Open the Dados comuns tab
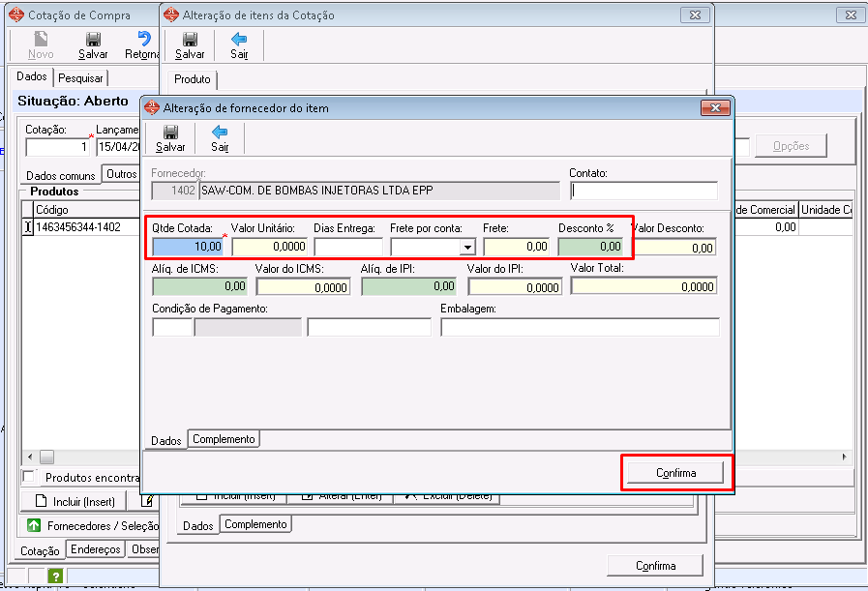 (61, 175)
